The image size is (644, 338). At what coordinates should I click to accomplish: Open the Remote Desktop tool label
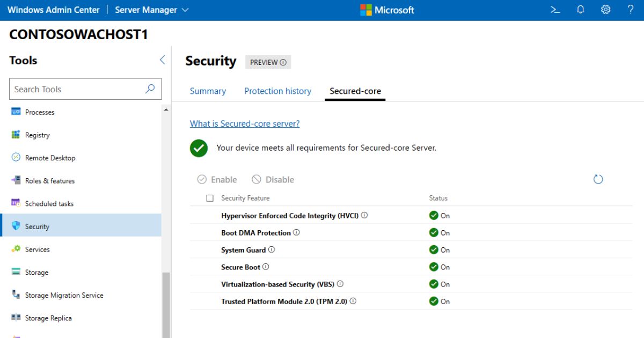coord(50,158)
